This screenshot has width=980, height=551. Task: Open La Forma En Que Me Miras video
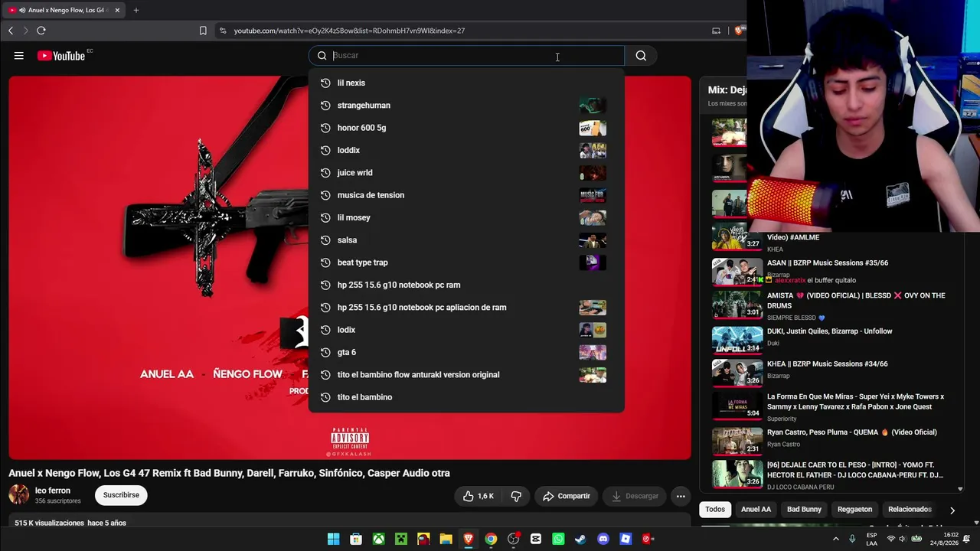click(x=855, y=402)
